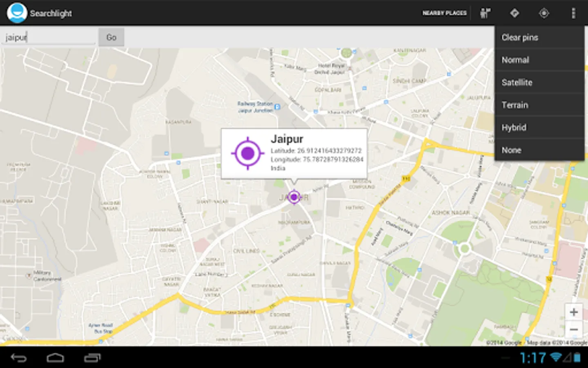Set map type to None
Image resolution: width=588 pixels, height=368 pixels.
[511, 150]
